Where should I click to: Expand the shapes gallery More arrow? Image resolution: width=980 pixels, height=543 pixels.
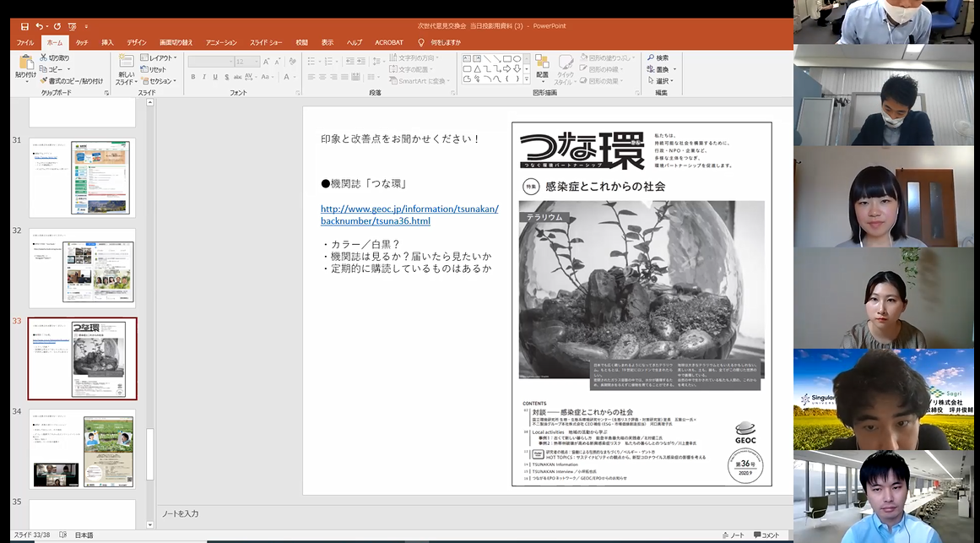point(527,79)
